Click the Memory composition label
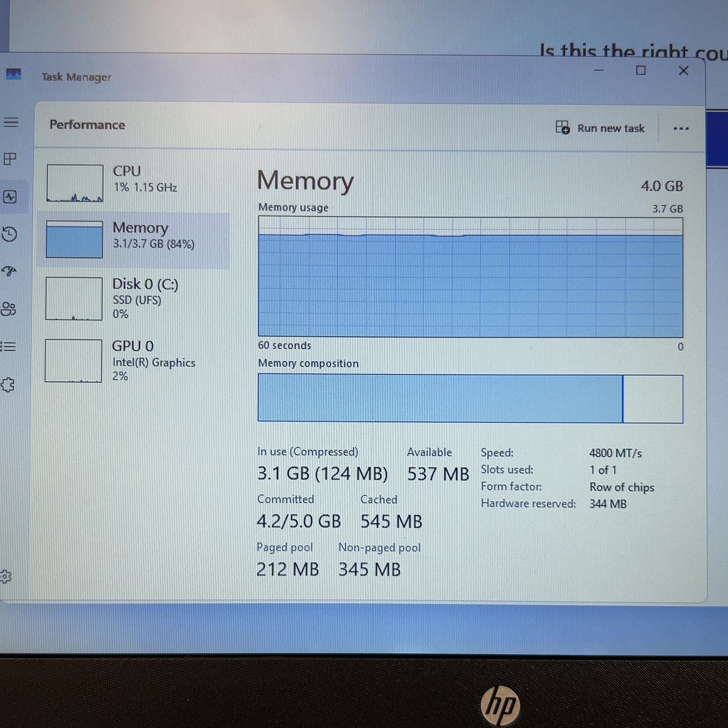 coord(308,363)
